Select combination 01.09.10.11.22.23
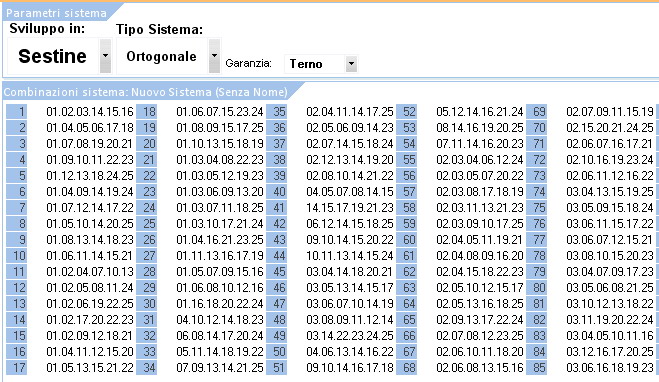Image resolution: width=659 pixels, height=382 pixels. pos(90,160)
